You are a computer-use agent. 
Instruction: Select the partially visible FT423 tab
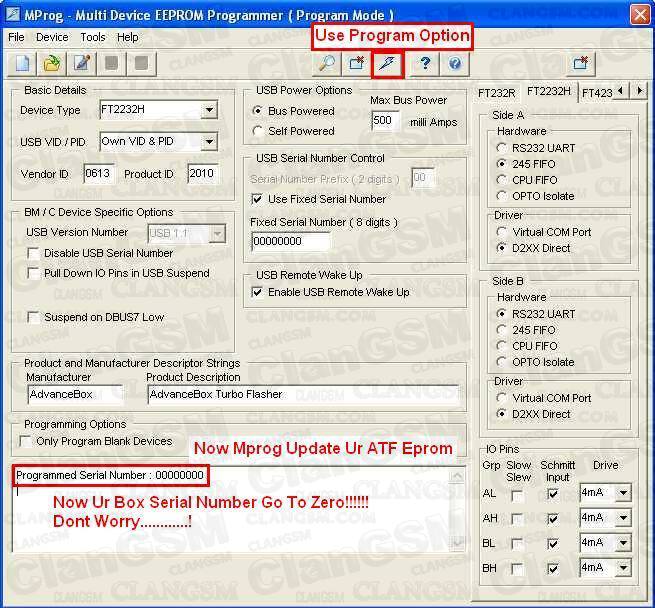pos(597,93)
